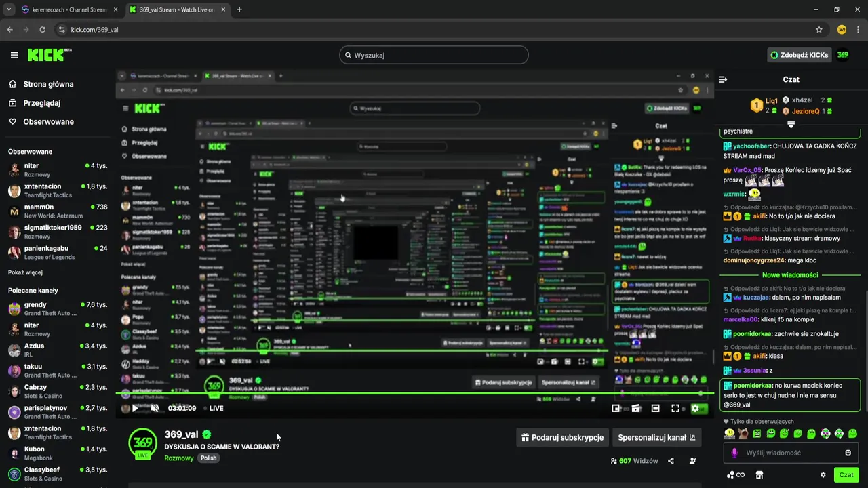The height and width of the screenshot is (488, 868).
Task: Open browser tab search dropdown
Action: 8,9
